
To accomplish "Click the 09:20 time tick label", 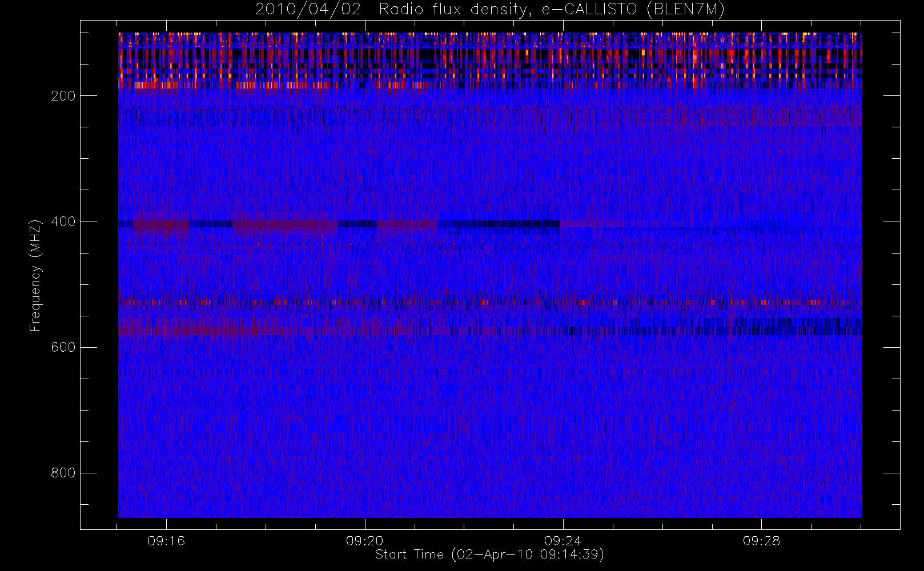I will 365,541.
